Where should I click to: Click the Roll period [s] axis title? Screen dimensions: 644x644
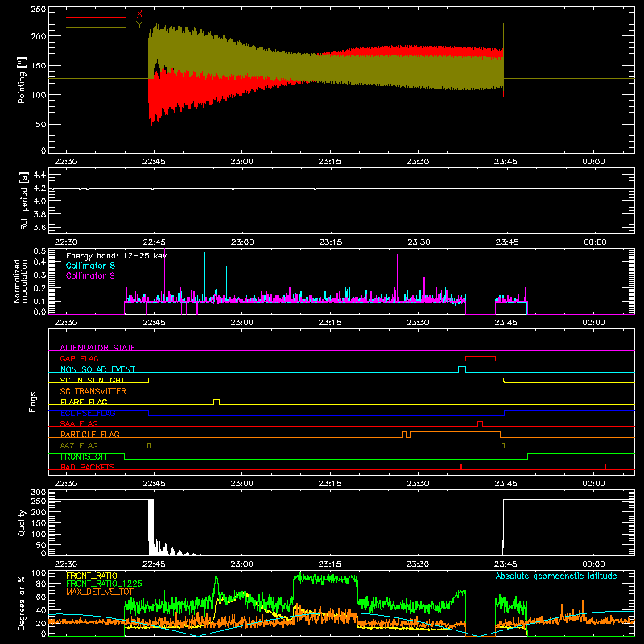[x=24, y=200]
